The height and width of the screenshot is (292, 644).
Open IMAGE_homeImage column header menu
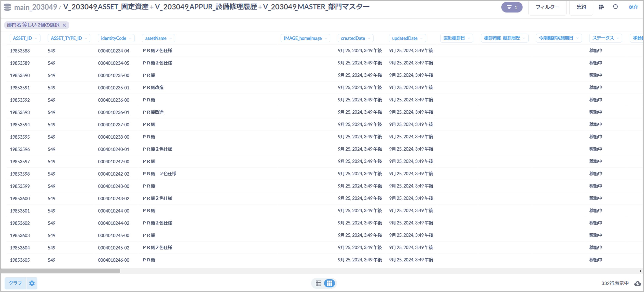305,38
